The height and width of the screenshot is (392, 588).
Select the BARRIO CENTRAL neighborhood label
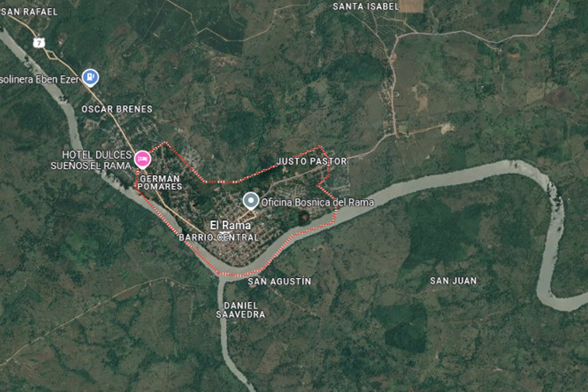coord(219,237)
